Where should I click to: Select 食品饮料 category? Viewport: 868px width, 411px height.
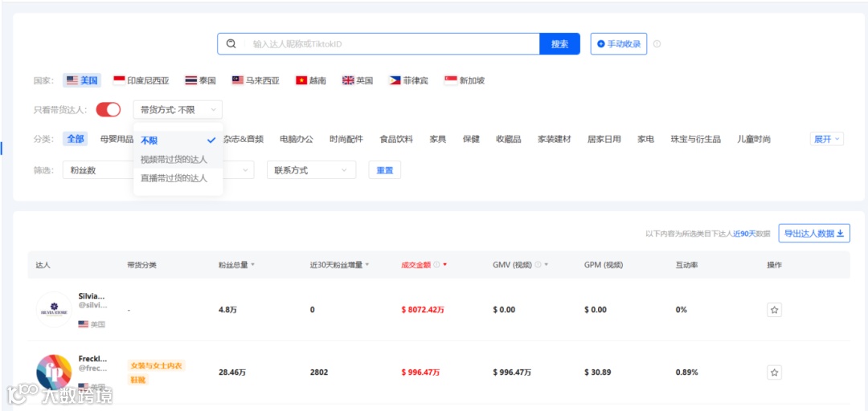tap(395, 139)
